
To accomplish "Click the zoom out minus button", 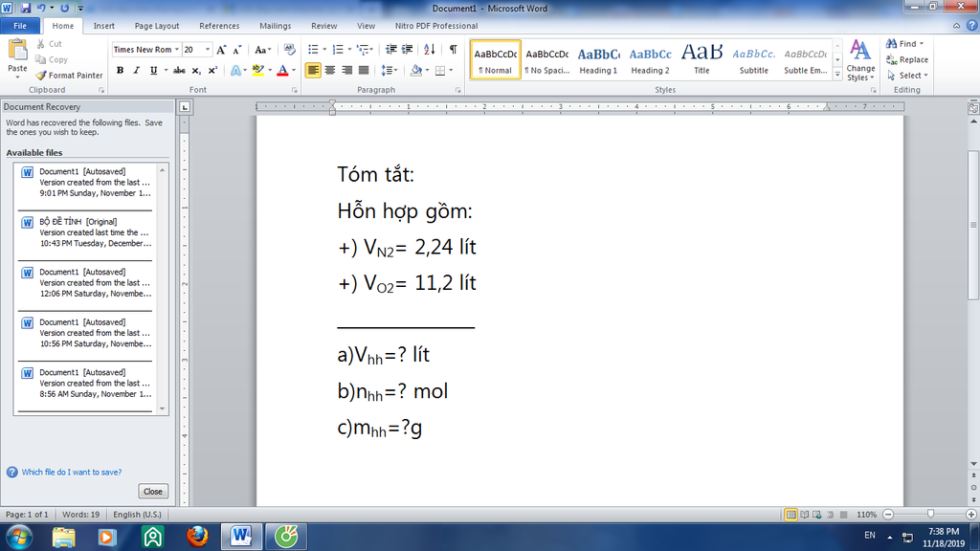I will coord(888,515).
